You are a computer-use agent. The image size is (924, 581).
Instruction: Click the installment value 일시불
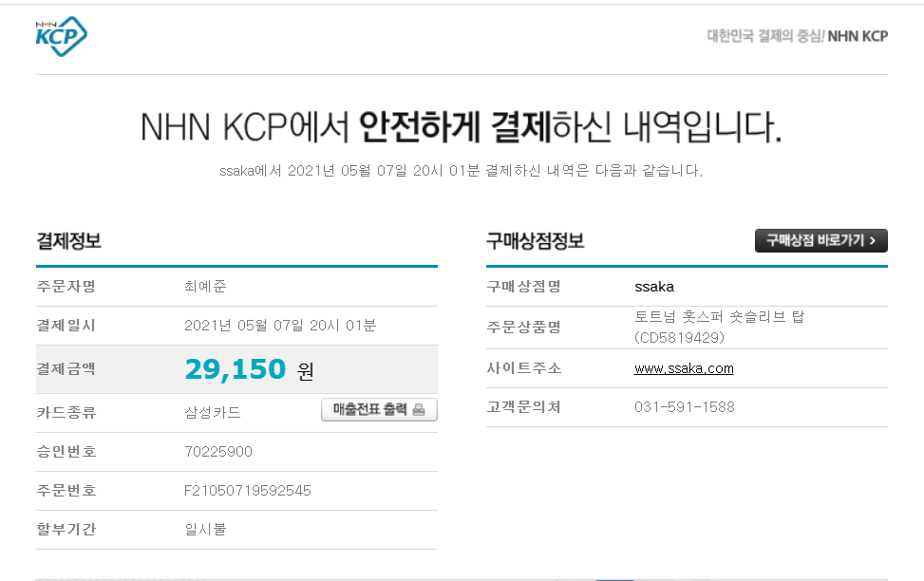(x=205, y=529)
